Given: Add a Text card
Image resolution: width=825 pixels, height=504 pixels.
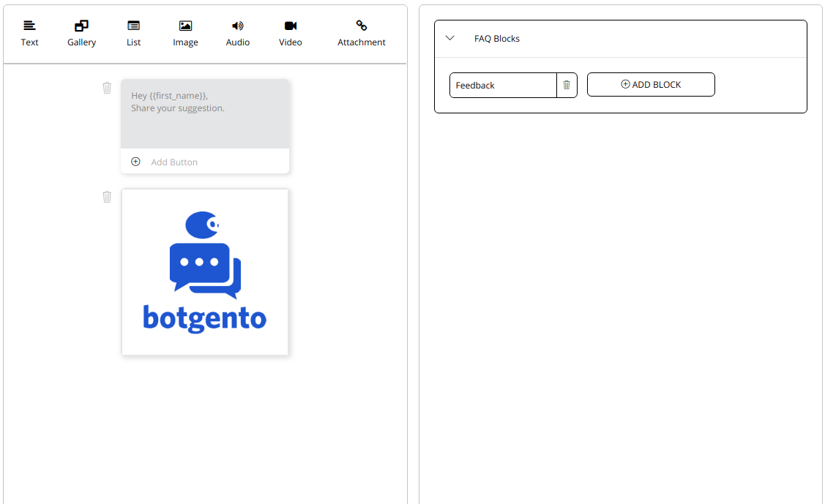Looking at the screenshot, I should [29, 34].
